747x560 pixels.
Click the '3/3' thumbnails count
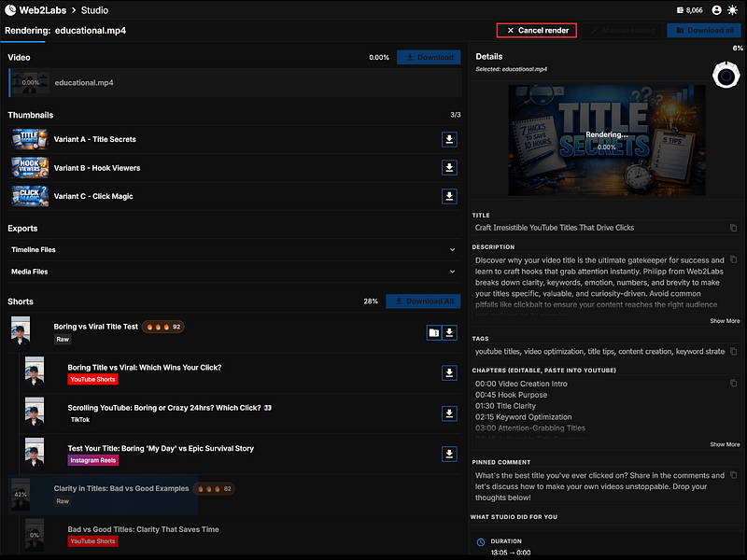click(456, 115)
